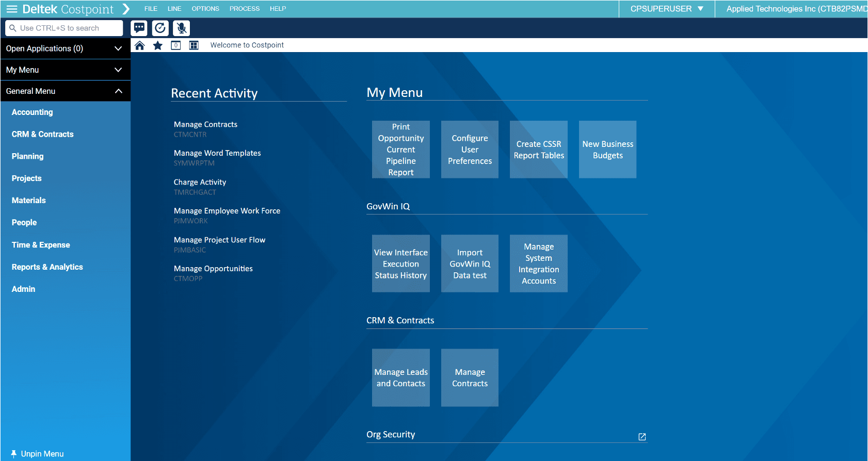868x461 pixels.
Task: Open the OPTIONS menu
Action: (205, 9)
